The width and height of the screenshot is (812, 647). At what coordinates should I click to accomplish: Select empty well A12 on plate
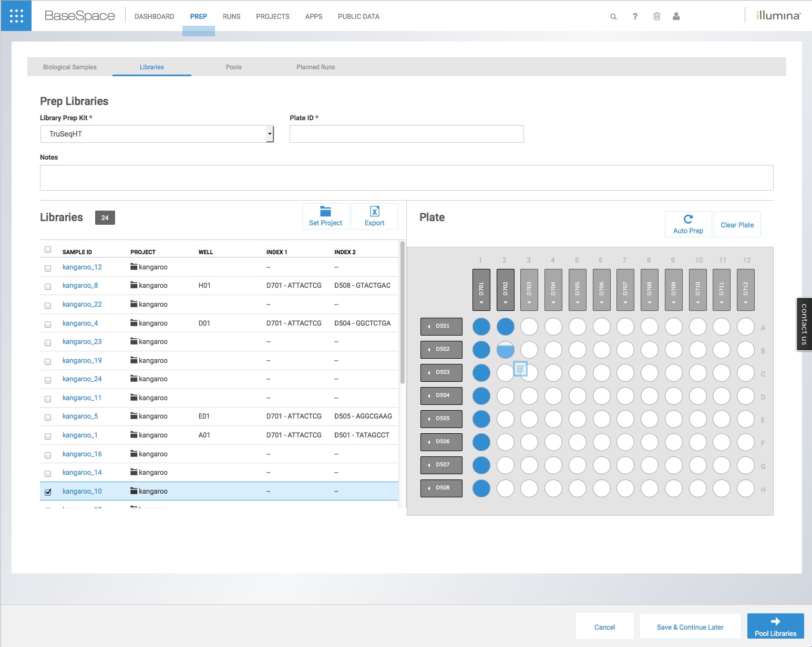click(x=746, y=327)
